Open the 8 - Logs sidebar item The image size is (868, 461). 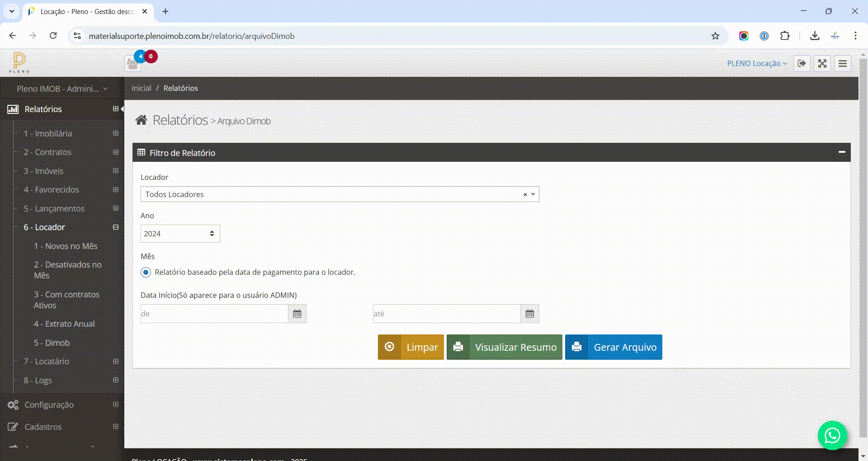click(38, 380)
